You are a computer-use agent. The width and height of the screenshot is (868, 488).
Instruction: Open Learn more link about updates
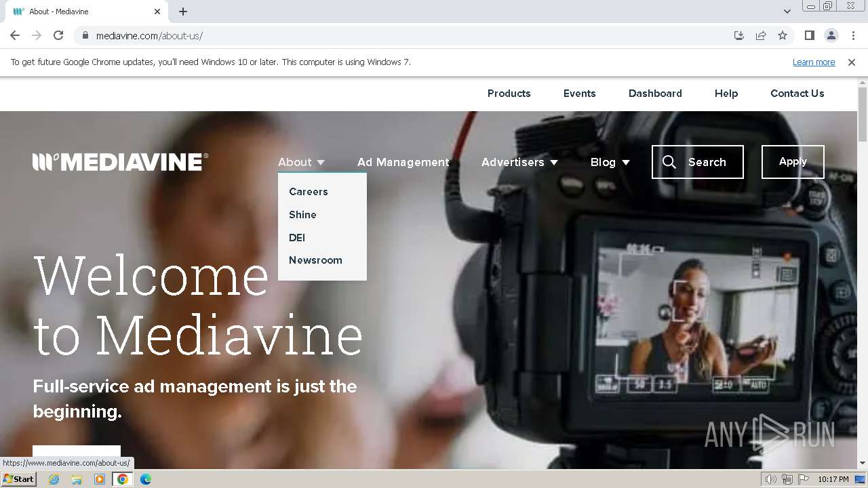click(814, 62)
